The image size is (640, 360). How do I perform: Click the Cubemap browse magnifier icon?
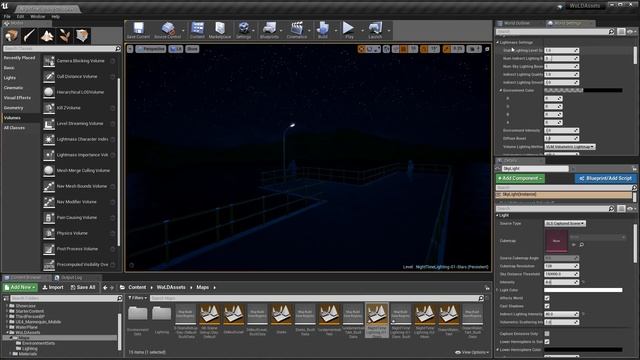(x=582, y=244)
